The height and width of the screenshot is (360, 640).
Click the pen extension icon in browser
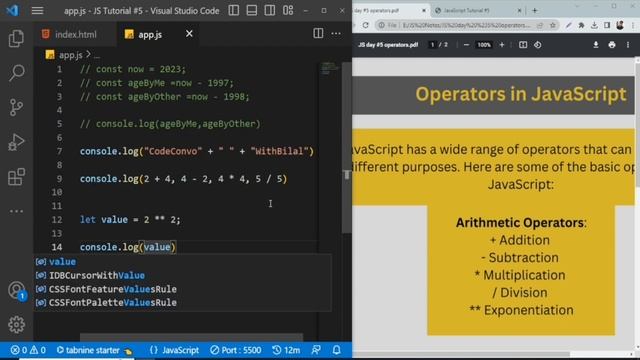[569, 25]
